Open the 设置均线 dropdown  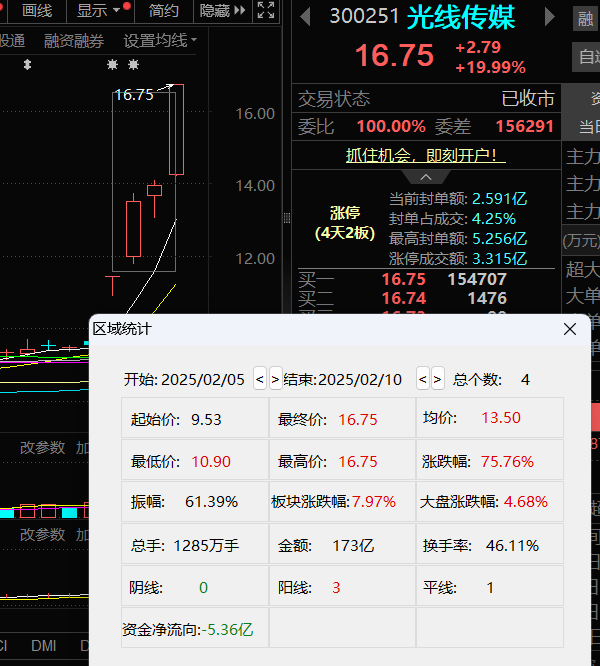160,41
